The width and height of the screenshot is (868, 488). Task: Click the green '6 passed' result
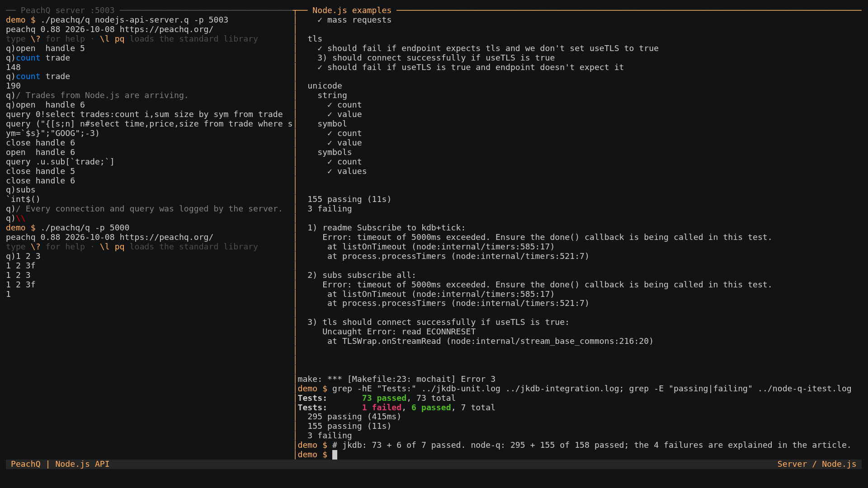[431, 408]
